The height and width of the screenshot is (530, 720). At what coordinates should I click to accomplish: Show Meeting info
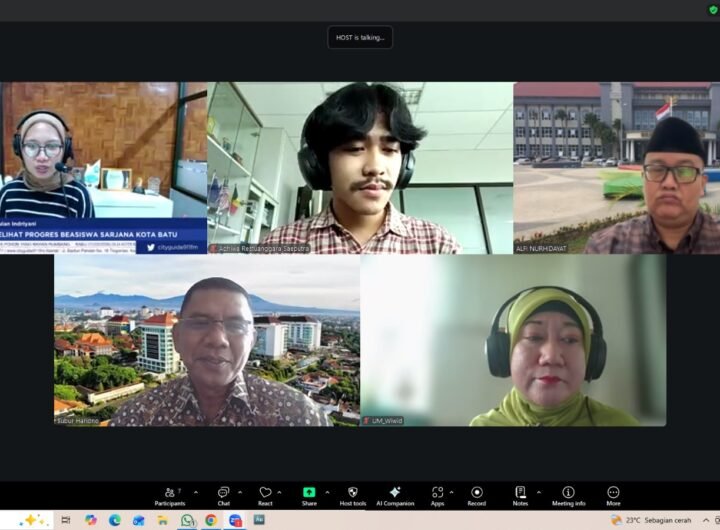point(568,495)
